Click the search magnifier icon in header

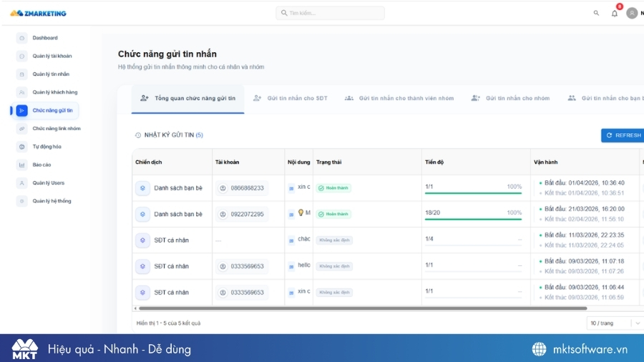[x=596, y=13]
